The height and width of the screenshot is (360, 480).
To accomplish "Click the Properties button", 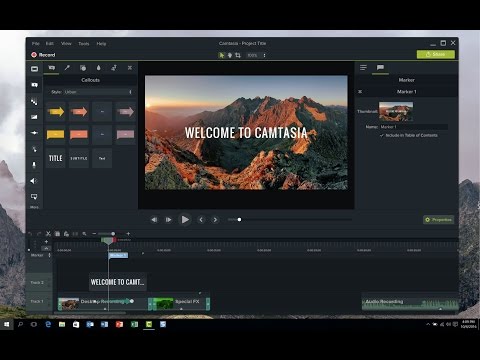I will (x=439, y=220).
